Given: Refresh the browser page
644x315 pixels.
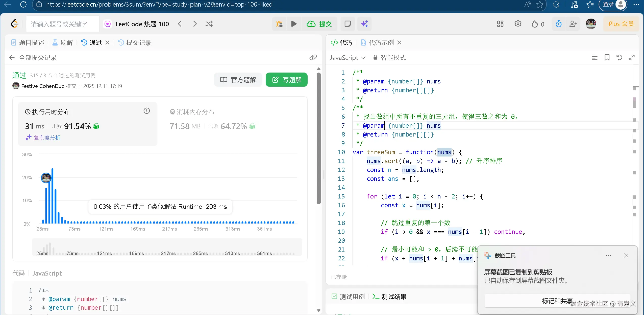Looking at the screenshot, I should click(x=23, y=4).
